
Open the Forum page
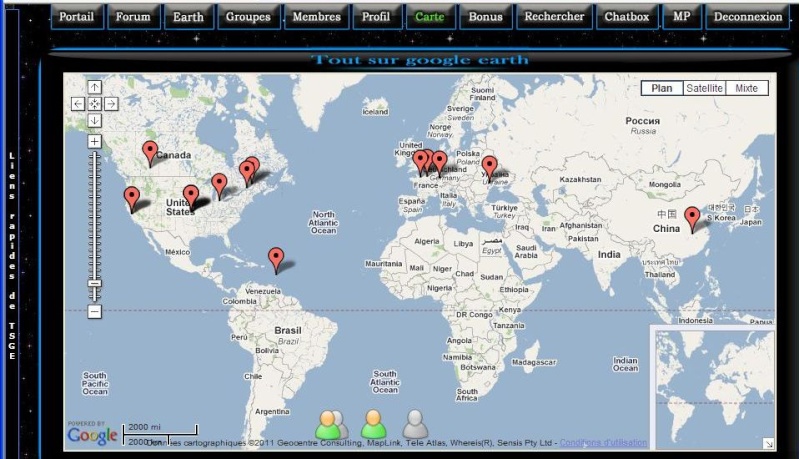point(134,17)
